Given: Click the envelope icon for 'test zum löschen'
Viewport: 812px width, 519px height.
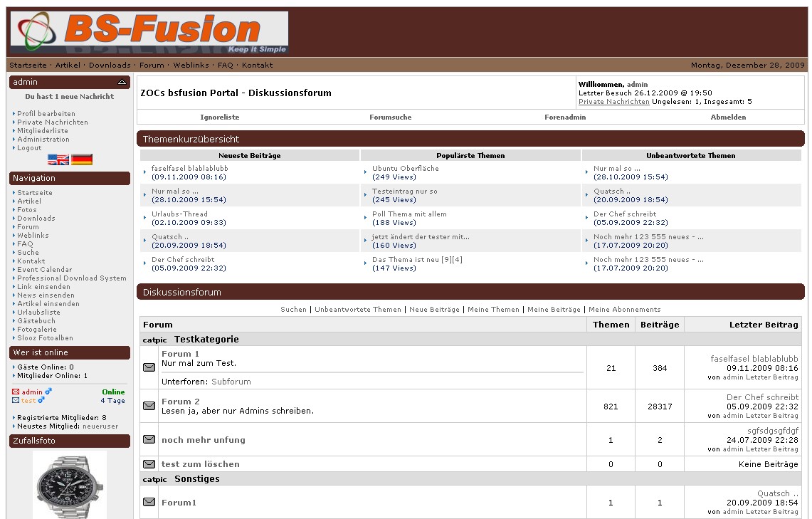Looking at the screenshot, I should (149, 464).
